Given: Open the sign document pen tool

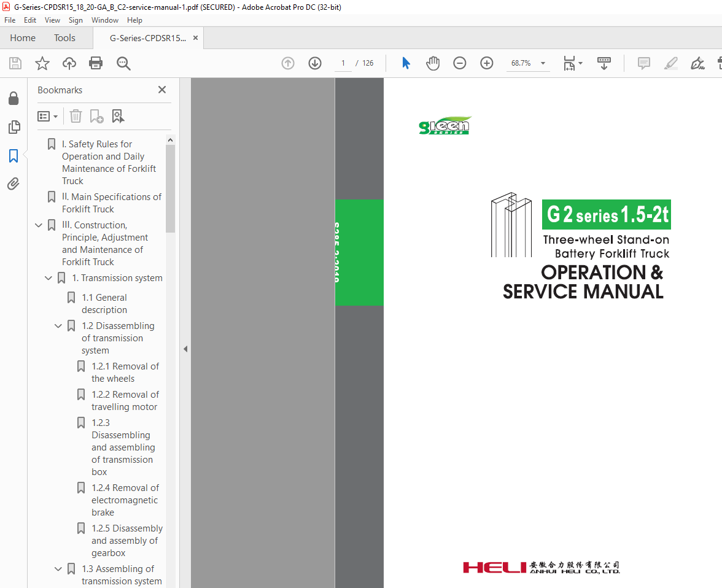Looking at the screenshot, I should [x=697, y=63].
